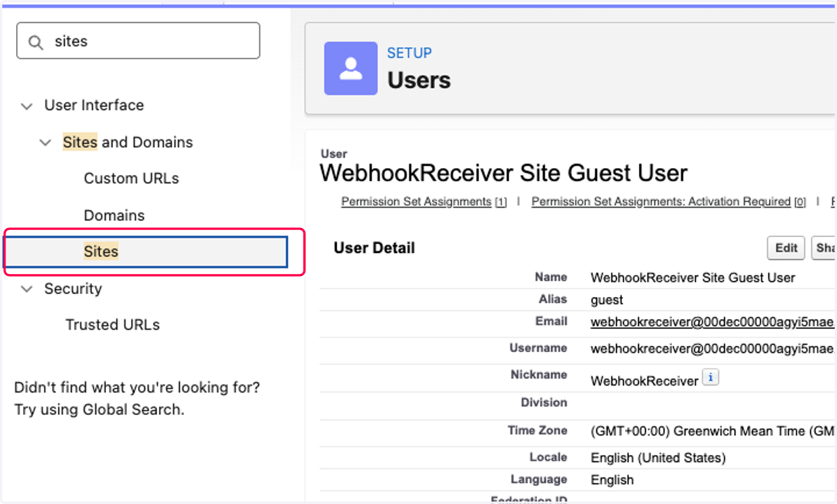Select the User Interface label
The image size is (837, 504).
[x=94, y=105]
